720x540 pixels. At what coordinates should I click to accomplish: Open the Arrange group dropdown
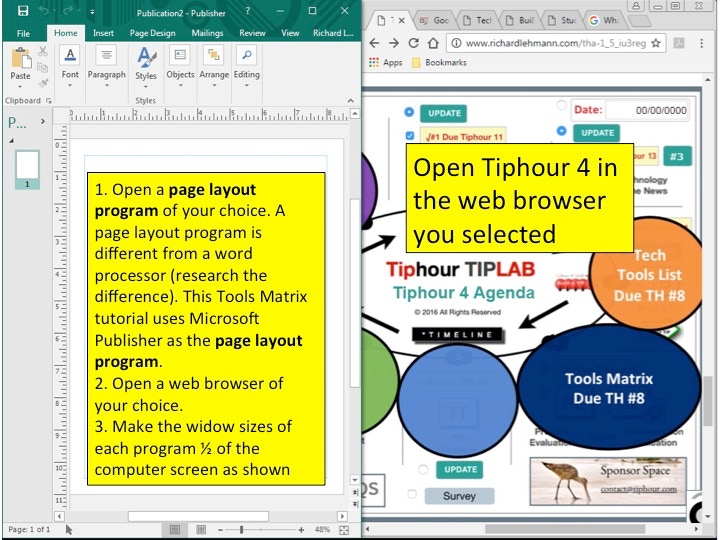click(214, 67)
